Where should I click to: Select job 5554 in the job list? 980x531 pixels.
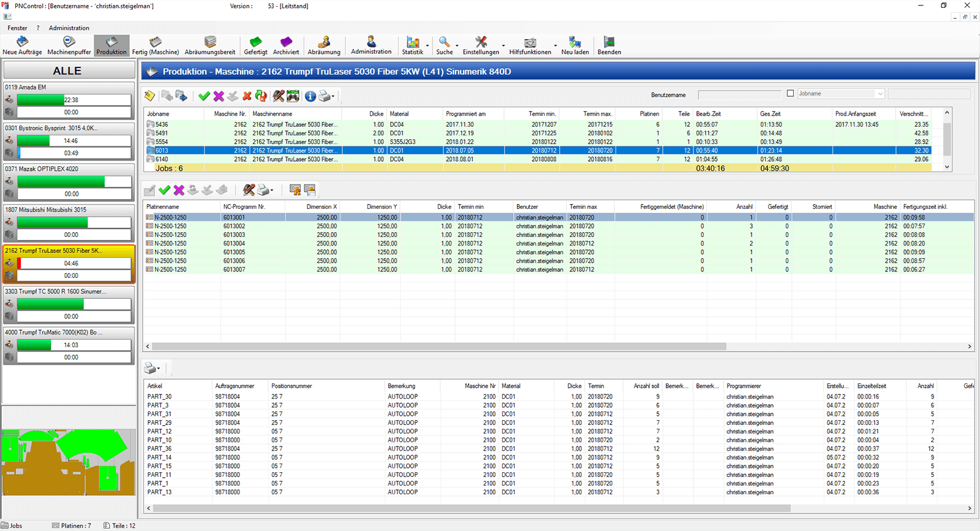pyautogui.click(x=162, y=141)
